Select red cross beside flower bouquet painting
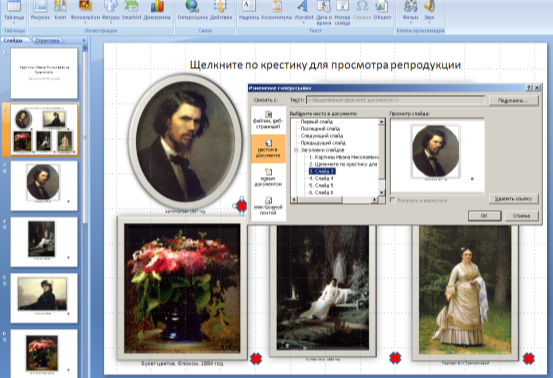The image size is (553, 378). tap(256, 359)
